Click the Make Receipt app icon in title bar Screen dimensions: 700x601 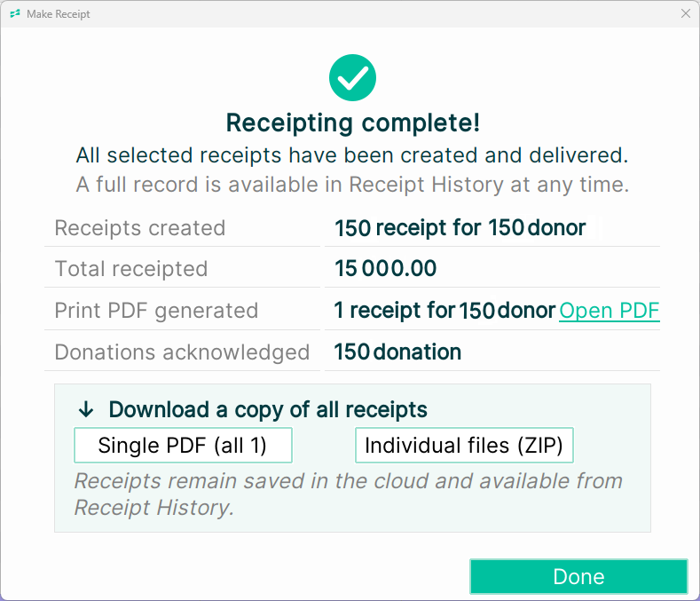point(15,14)
